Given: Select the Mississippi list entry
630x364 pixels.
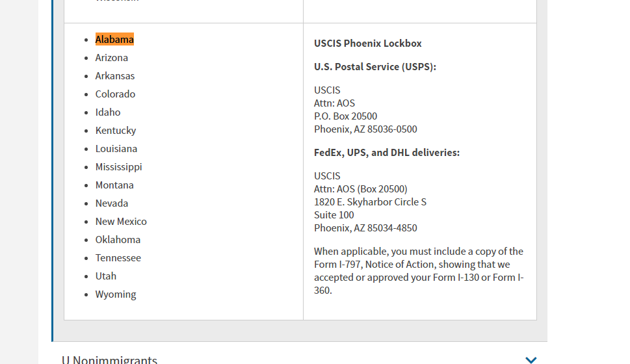Looking at the screenshot, I should tap(118, 167).
